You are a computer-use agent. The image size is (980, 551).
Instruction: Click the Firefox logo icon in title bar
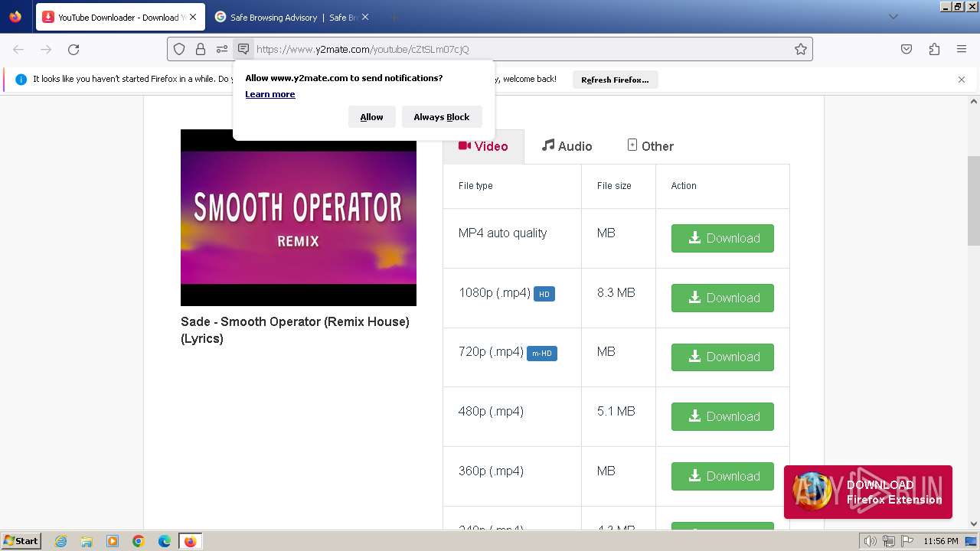pos(15,16)
